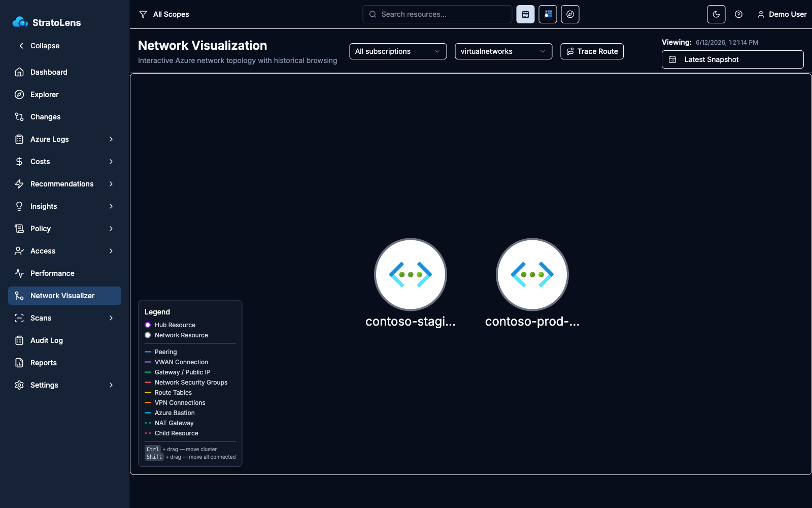Click the Insights lightbulb icon

(x=19, y=206)
